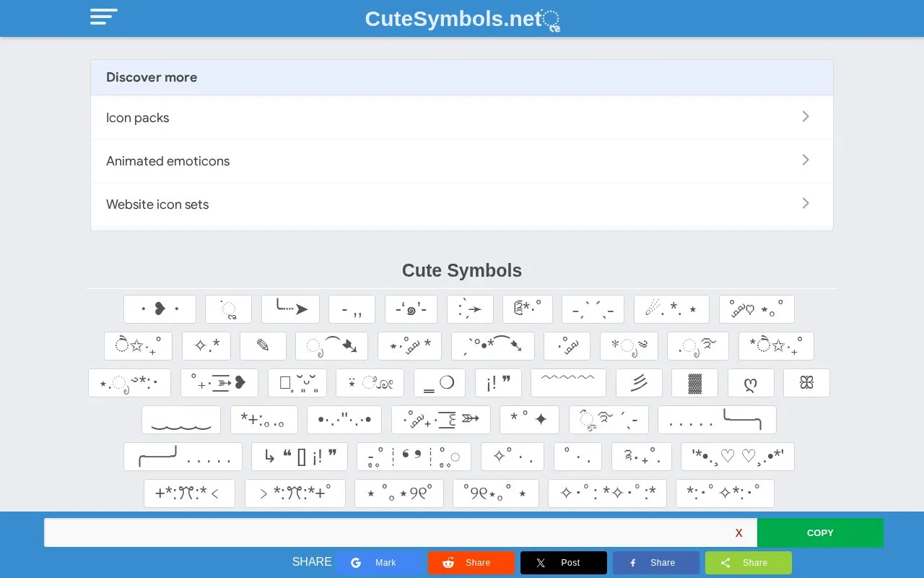Choose the "-'๑'-" swirl symbol

pyautogui.click(x=411, y=309)
